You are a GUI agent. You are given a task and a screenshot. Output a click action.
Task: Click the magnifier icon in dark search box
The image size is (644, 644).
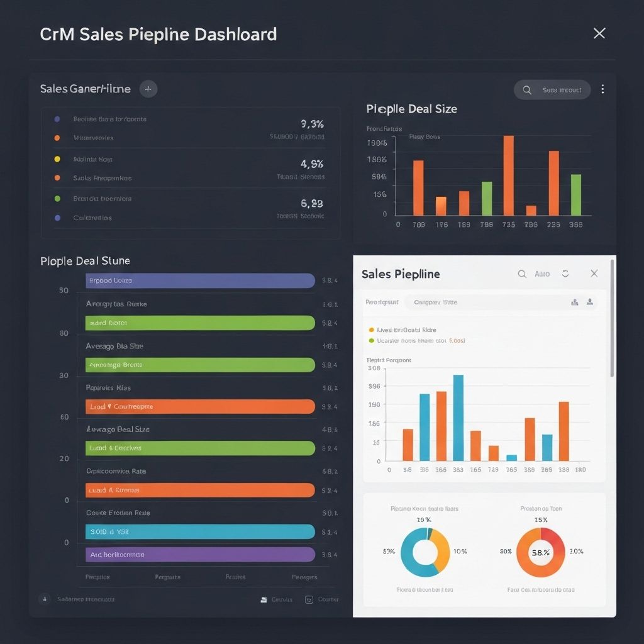tap(527, 90)
